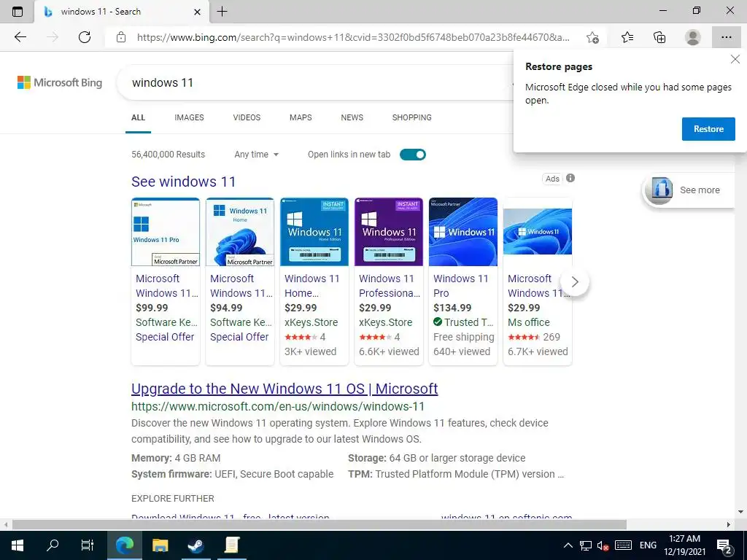Open a new browser tab

coord(222,12)
